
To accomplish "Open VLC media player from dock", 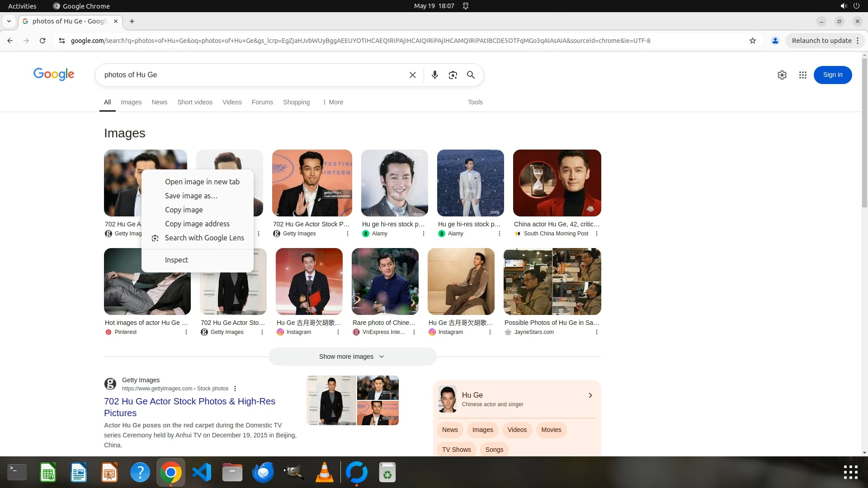I will [324, 473].
